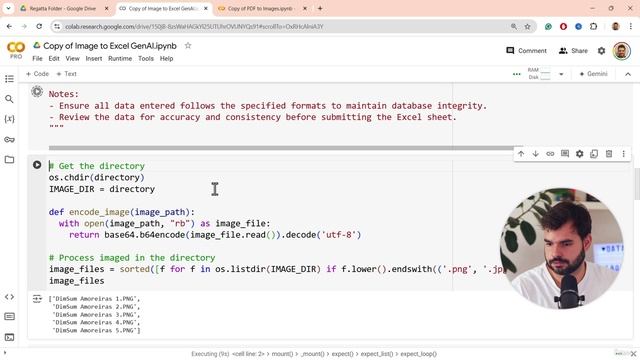The width and height of the screenshot is (640, 360).
Task: Add a new Text cell
Action: pos(67,74)
